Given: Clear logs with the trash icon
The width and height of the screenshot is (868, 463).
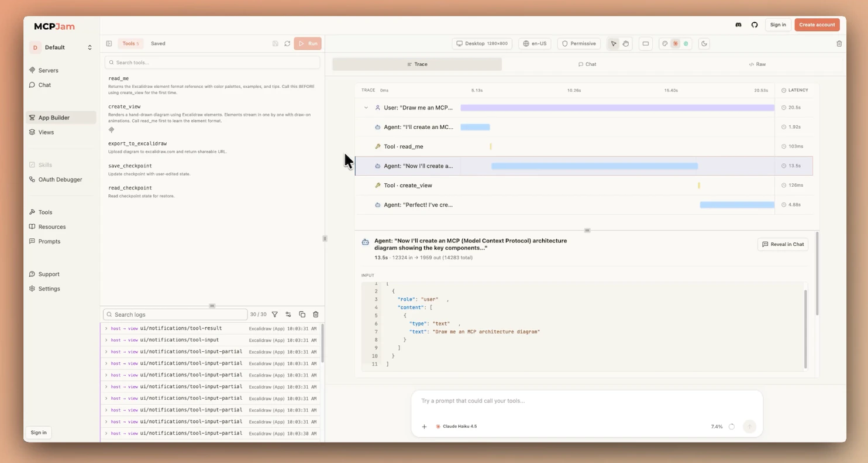Looking at the screenshot, I should [315, 314].
